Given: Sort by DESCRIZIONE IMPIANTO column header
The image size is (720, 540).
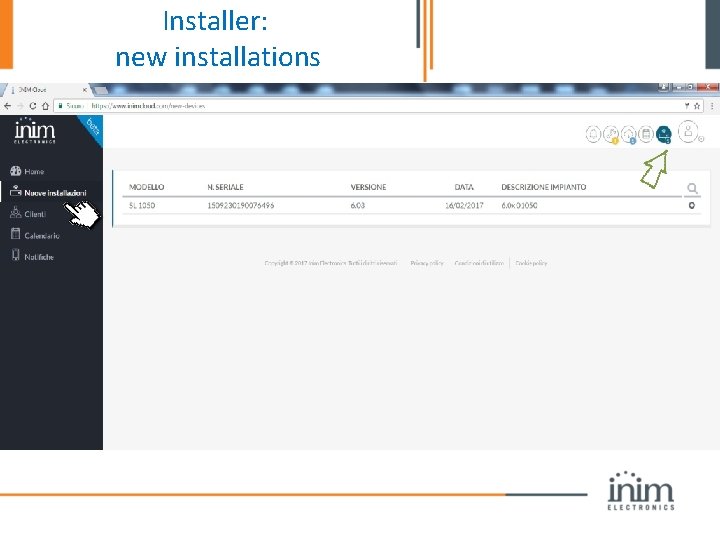Looking at the screenshot, I should point(544,187).
